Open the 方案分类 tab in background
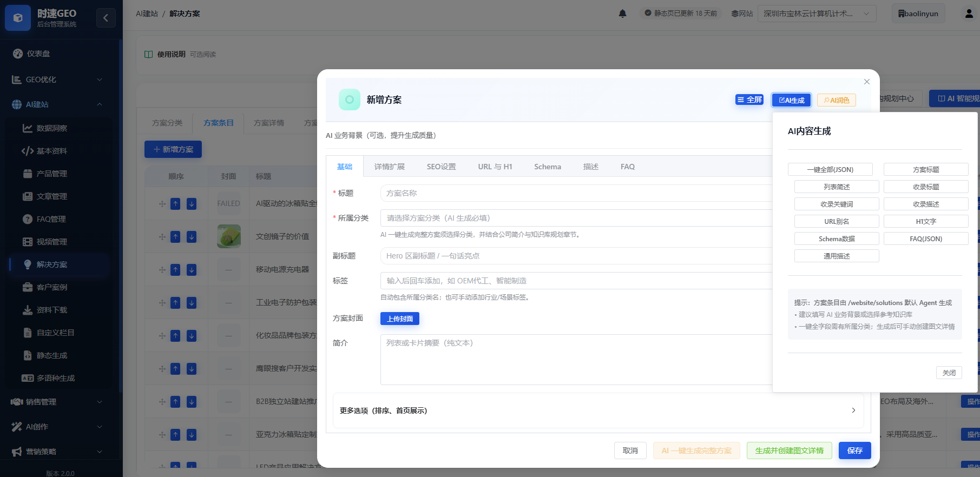 pos(167,123)
